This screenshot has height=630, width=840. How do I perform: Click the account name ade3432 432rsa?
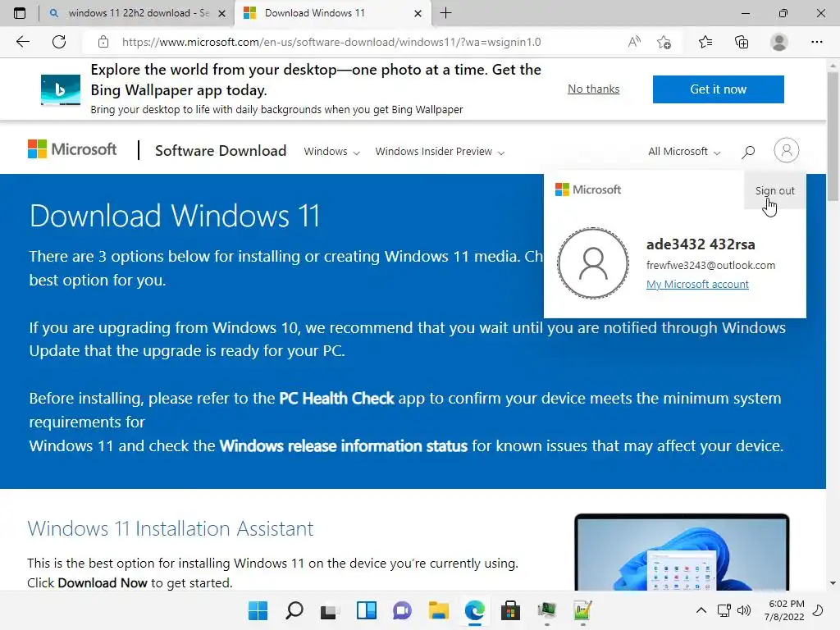(x=701, y=244)
